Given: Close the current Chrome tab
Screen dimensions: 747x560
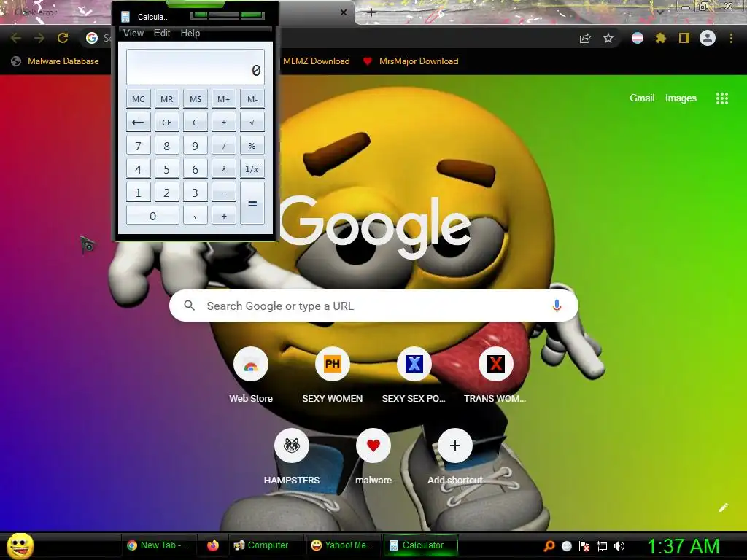Looking at the screenshot, I should tap(344, 12).
